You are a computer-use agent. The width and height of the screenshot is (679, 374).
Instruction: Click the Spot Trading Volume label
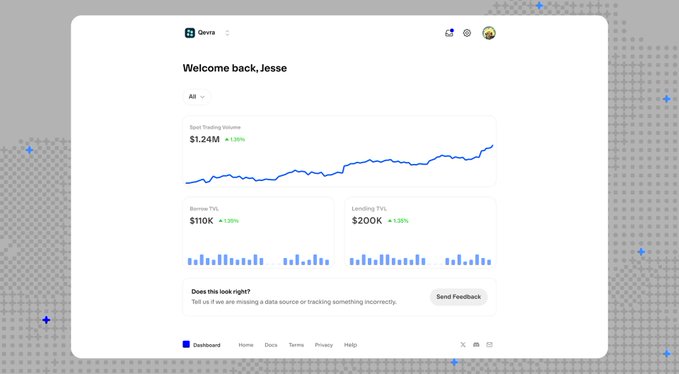point(215,127)
